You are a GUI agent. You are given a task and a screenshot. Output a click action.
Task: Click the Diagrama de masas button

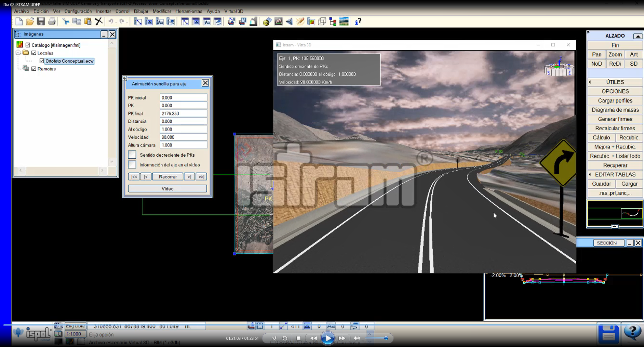tap(615, 110)
